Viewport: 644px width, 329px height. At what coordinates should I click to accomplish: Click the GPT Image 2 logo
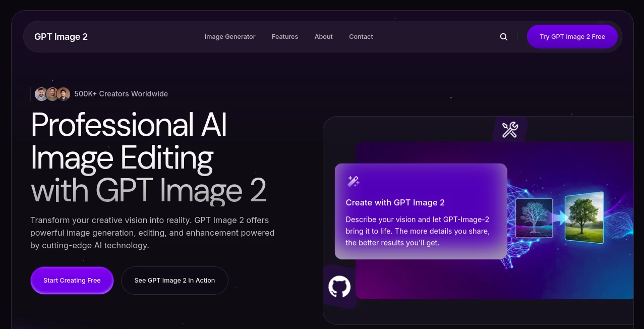(x=61, y=36)
